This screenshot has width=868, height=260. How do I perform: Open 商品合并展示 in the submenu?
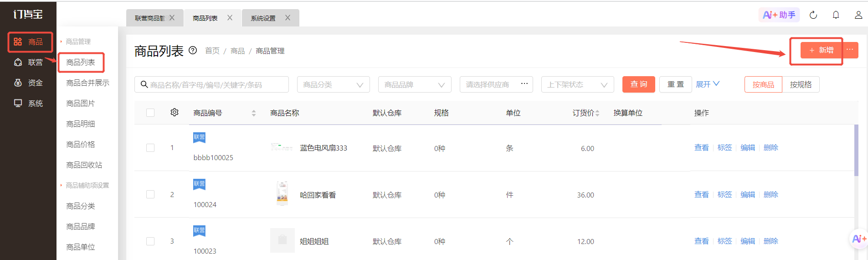87,83
